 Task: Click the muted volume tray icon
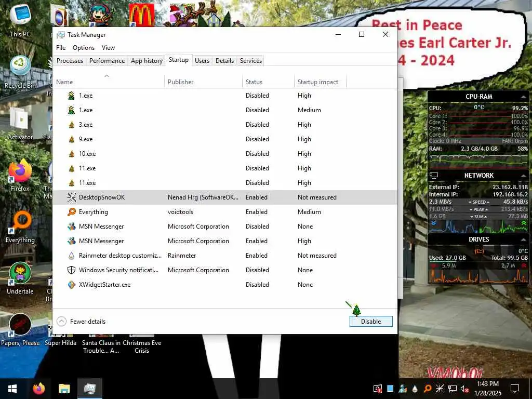coord(465,389)
